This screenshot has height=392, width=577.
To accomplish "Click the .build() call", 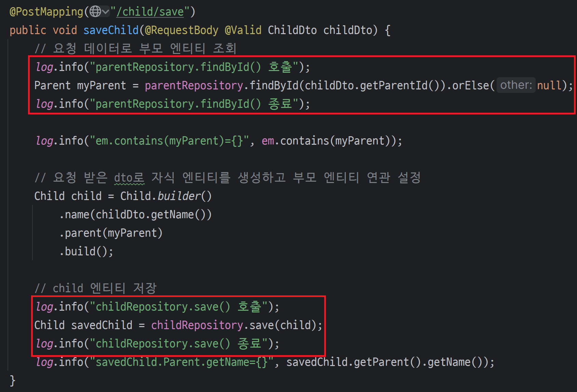I will 86,251.
